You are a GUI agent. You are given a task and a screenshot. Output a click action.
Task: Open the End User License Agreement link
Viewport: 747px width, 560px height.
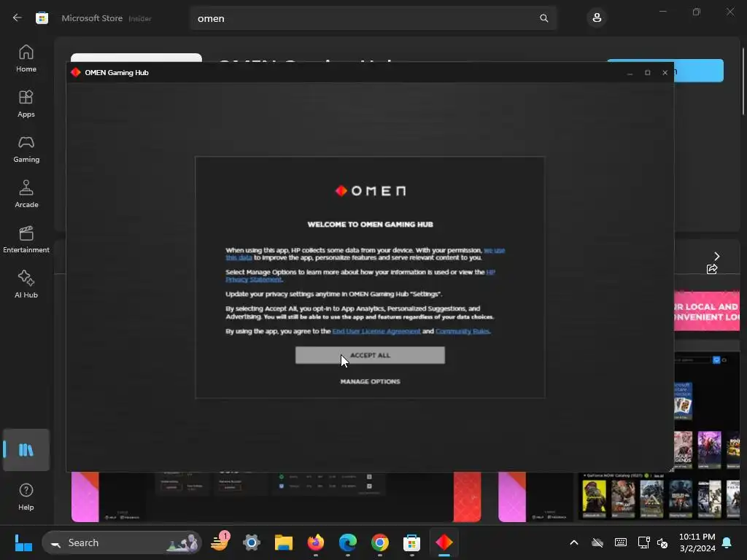[x=376, y=331]
